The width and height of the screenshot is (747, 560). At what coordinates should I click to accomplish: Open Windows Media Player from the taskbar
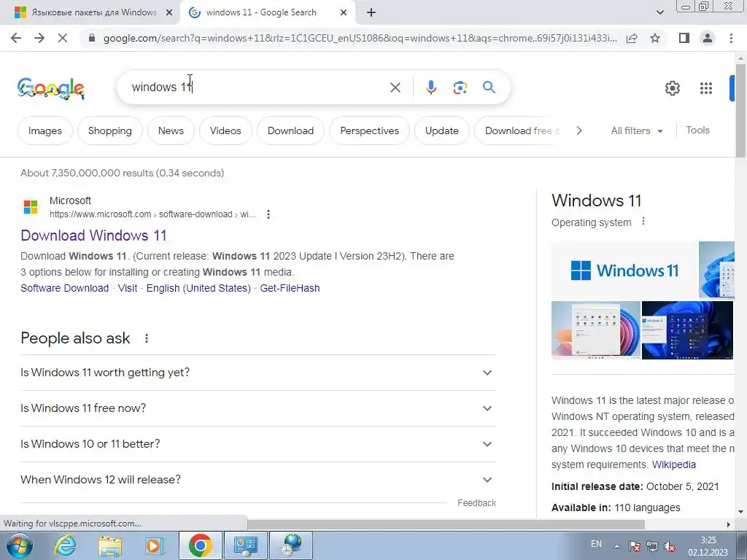click(154, 545)
